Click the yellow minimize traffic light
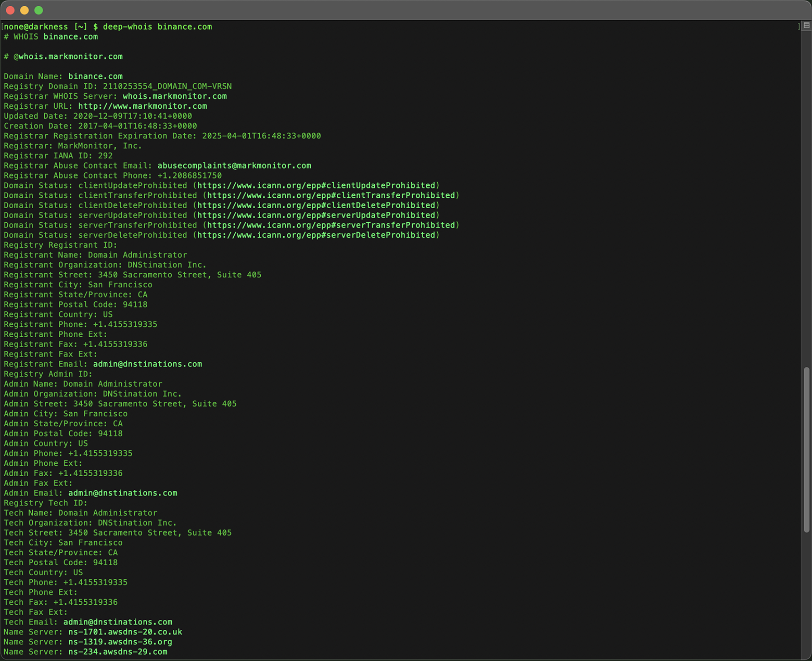 [x=24, y=10]
